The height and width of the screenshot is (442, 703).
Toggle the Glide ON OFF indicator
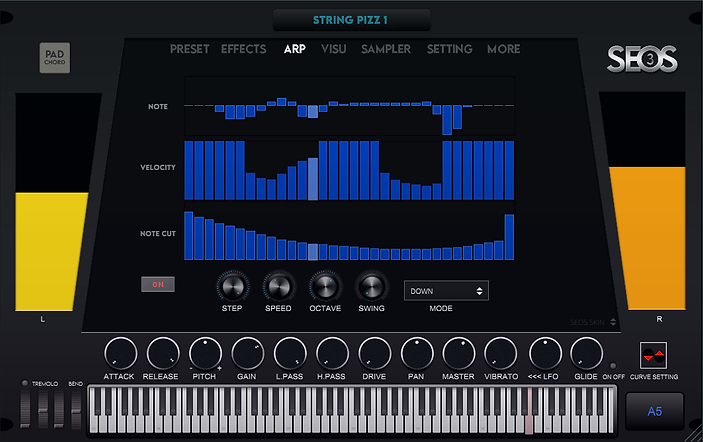coord(613,366)
